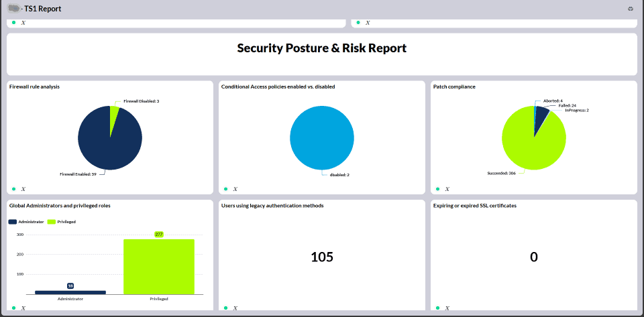Click the 'Firewall Disabled: 3' label
The width and height of the screenshot is (644, 317).
tap(142, 101)
